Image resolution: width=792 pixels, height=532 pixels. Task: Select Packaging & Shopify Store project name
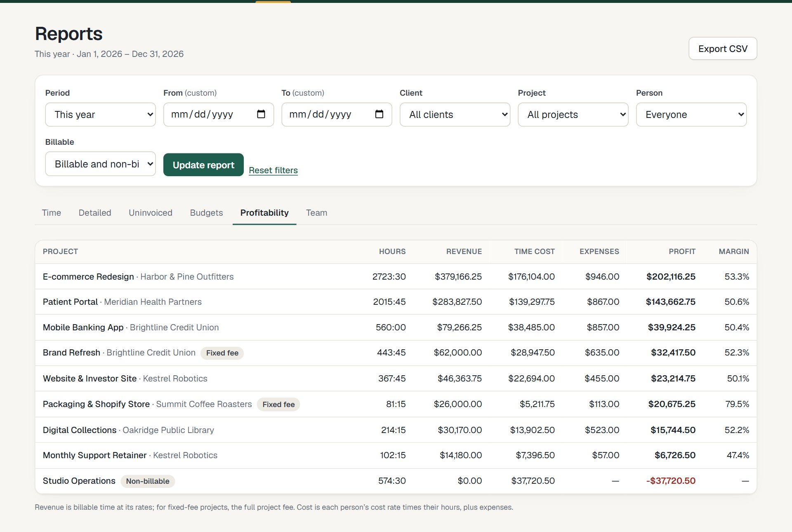pyautogui.click(x=96, y=404)
